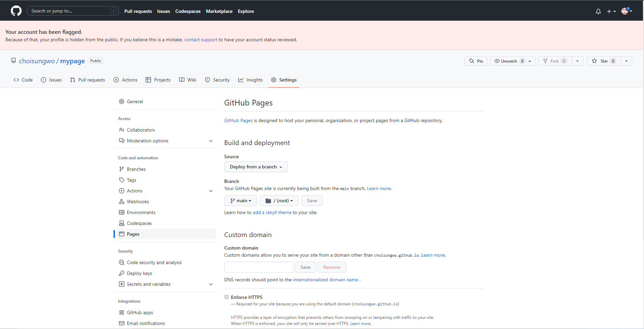Open the choisungwo owner link
The height and width of the screenshot is (329, 644).
point(37,61)
